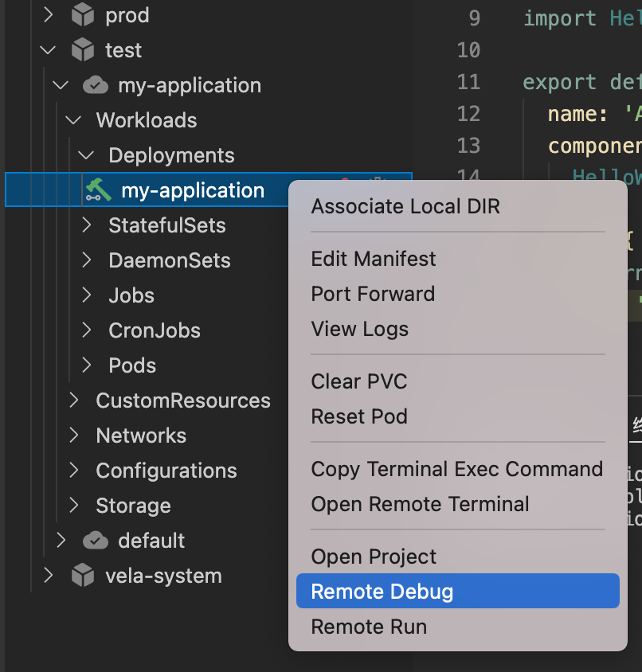Image resolution: width=642 pixels, height=672 pixels.
Task: Select Remote Debug in the context menu
Action: [457, 591]
